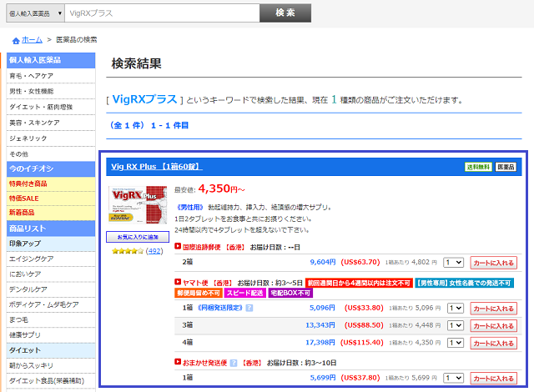This screenshot has width=534, height=392.
Task: Open quantity dropdown for 2箱 row
Action: pyautogui.click(x=454, y=263)
